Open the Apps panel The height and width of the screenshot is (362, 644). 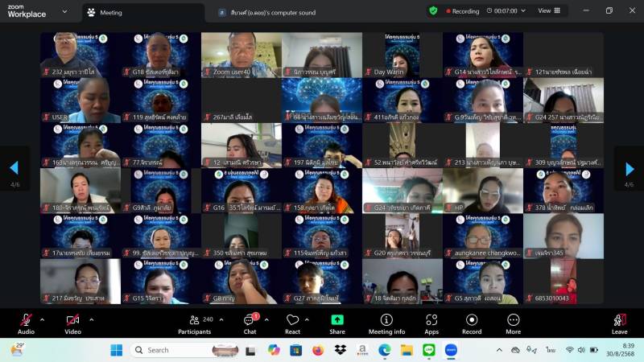click(431, 323)
